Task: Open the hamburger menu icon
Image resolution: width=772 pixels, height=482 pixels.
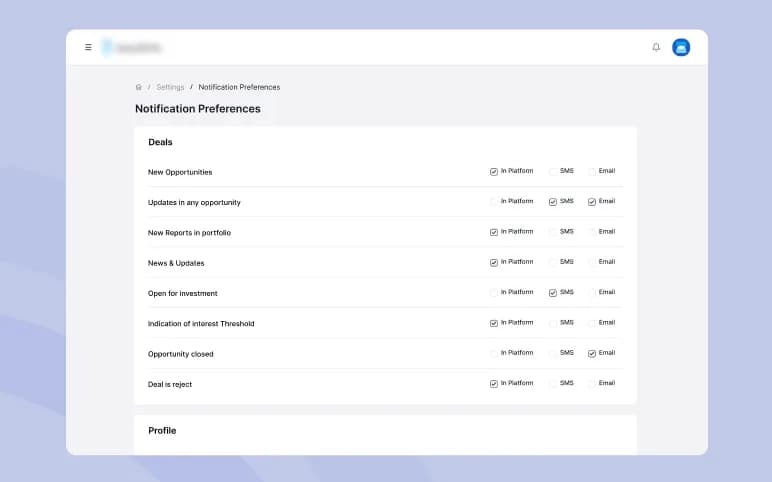Action: (x=88, y=47)
